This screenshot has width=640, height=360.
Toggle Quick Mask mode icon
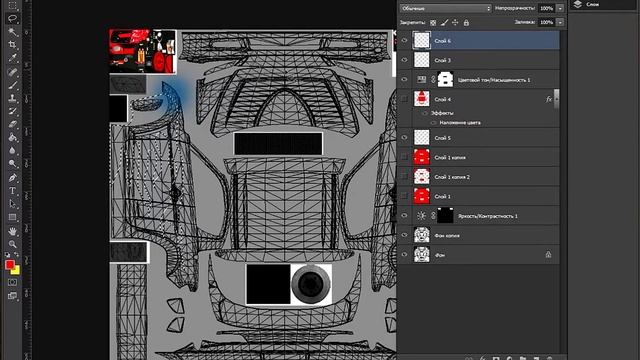12,282
